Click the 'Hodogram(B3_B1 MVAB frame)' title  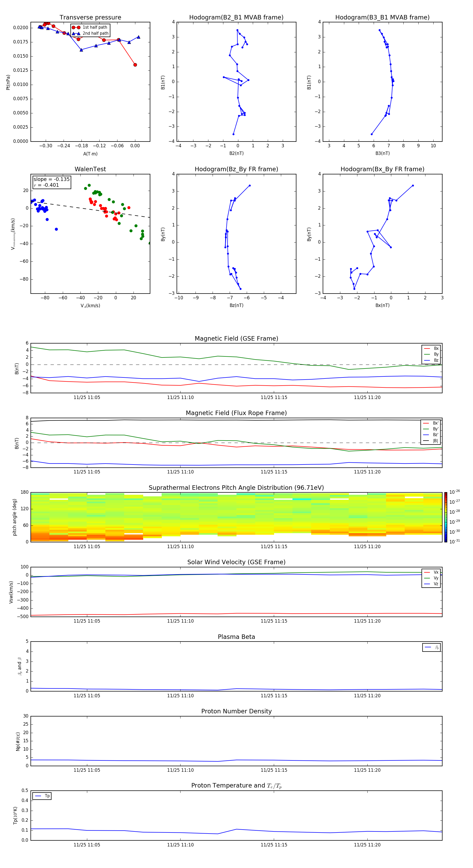pyautogui.click(x=382, y=17)
